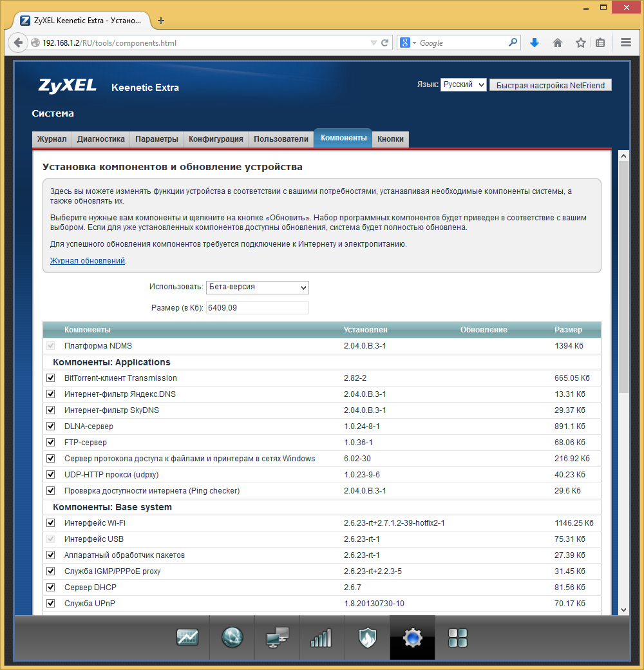Screen dimensions: 644x670
Task: Click the Компоненты: Base system heading
Action: pos(112,507)
